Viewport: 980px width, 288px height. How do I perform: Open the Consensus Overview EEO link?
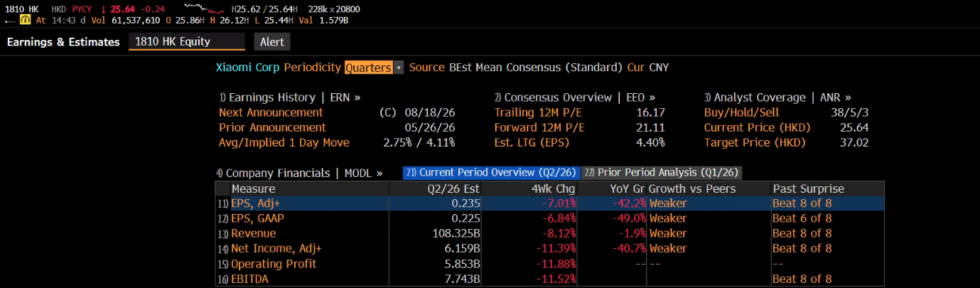point(575,97)
